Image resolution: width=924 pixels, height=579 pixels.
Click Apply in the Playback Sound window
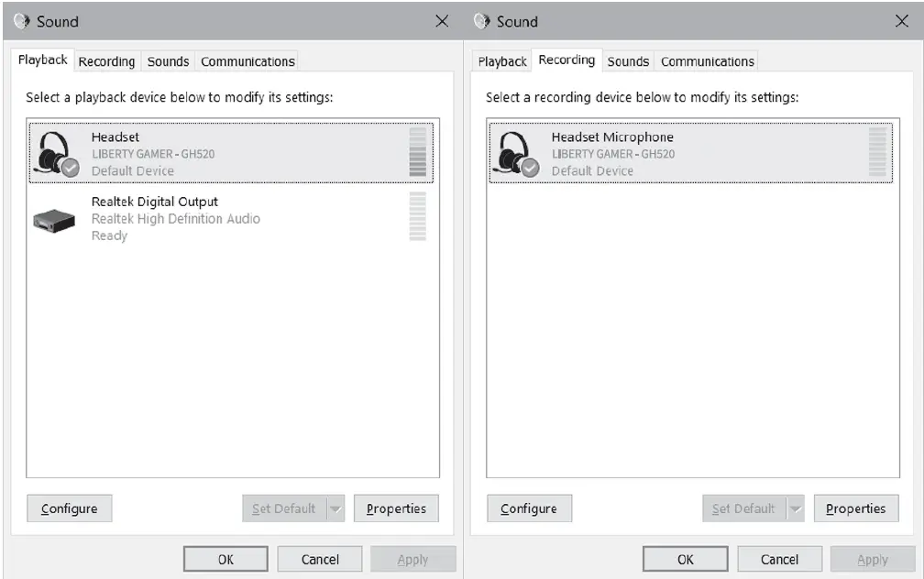click(413, 559)
